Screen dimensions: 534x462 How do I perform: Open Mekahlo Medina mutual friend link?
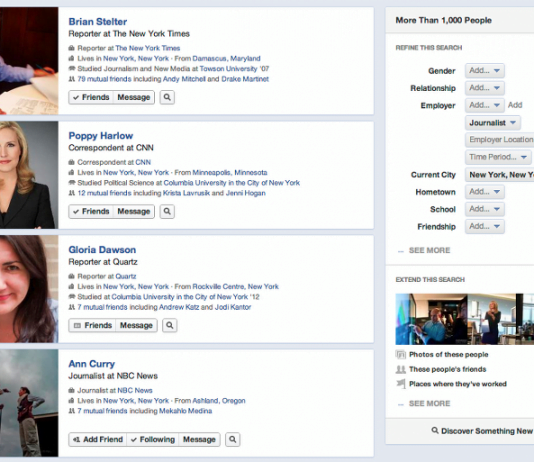pyautogui.click(x=185, y=411)
